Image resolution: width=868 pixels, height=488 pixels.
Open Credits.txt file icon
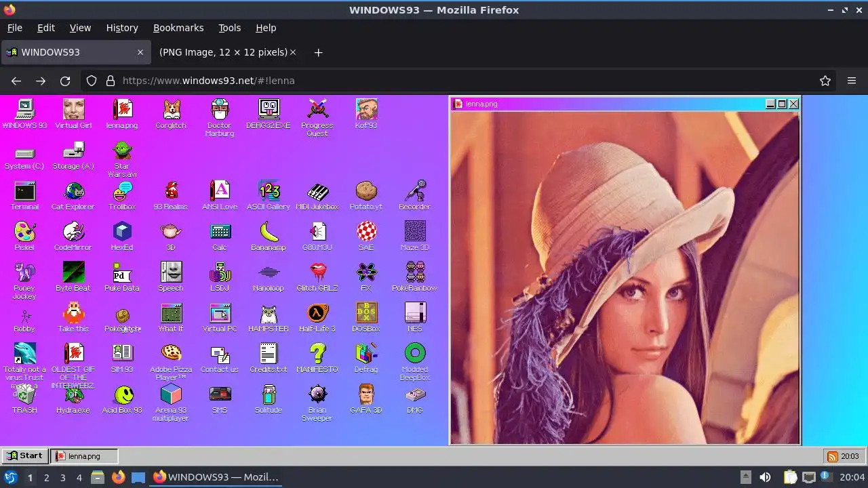(269, 354)
